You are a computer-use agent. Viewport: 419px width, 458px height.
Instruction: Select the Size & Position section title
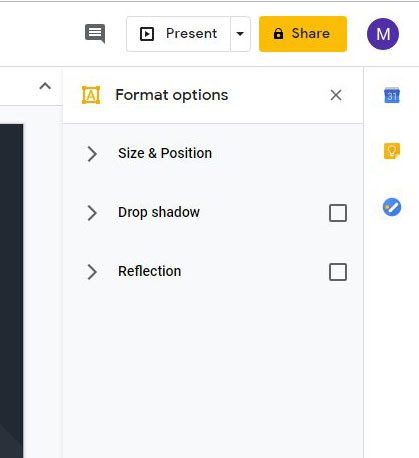[165, 153]
